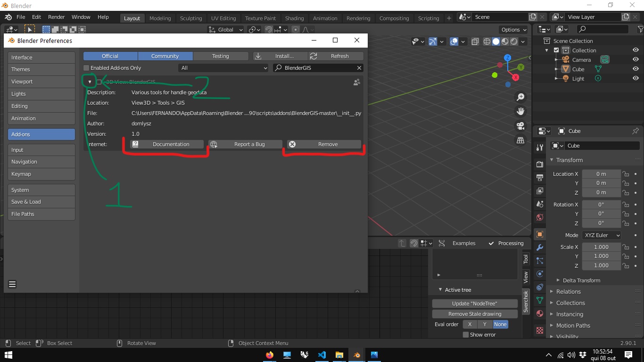The width and height of the screenshot is (644, 362).
Task: Click the Remove add-on button
Action: 324,144
